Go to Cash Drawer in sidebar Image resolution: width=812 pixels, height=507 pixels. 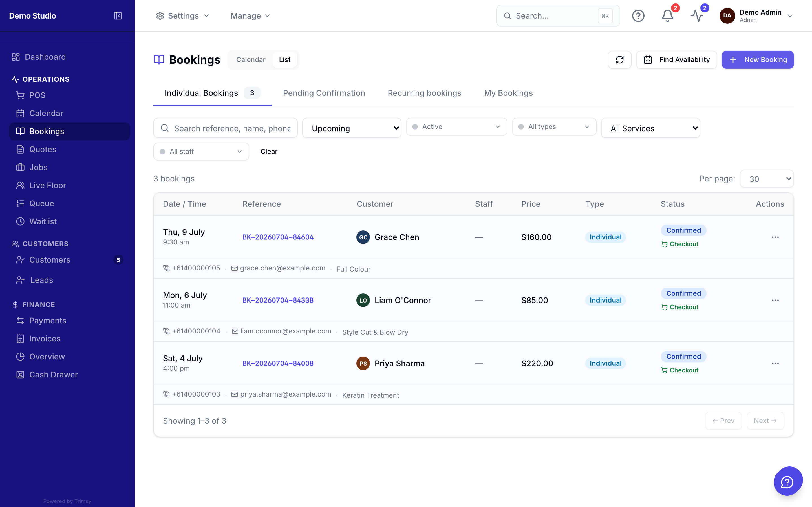[x=53, y=375]
